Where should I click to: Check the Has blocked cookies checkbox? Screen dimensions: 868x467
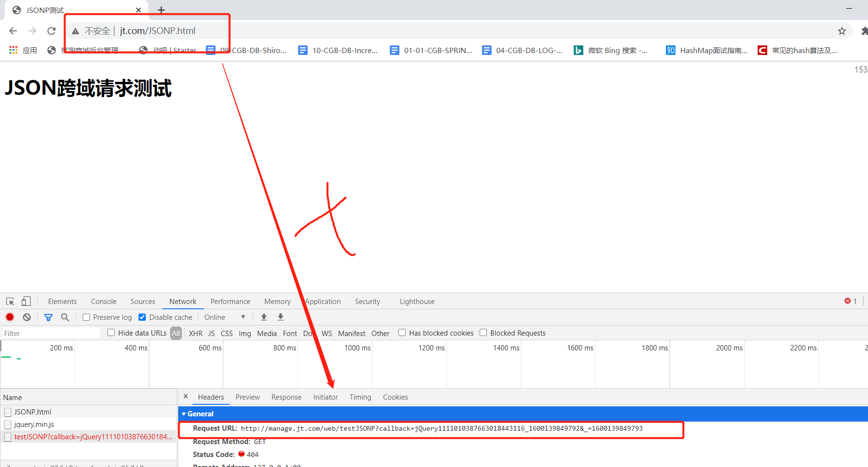(402, 333)
